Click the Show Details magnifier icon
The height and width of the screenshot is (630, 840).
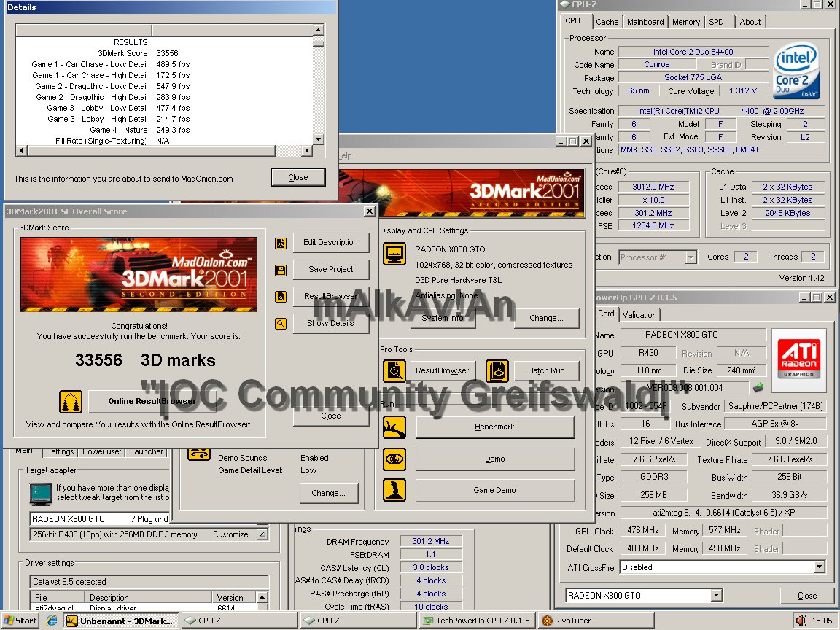click(x=281, y=324)
